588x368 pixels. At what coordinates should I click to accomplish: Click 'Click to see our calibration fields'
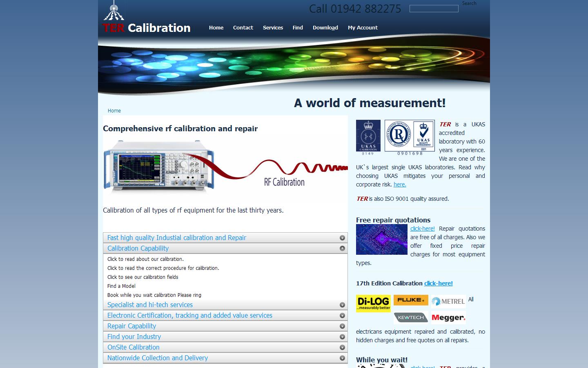(x=143, y=277)
